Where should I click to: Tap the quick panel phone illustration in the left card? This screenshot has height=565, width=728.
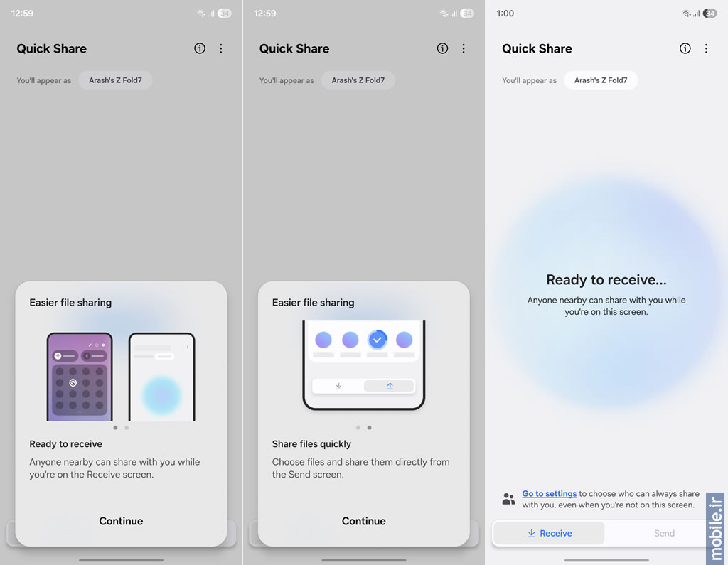[80, 377]
